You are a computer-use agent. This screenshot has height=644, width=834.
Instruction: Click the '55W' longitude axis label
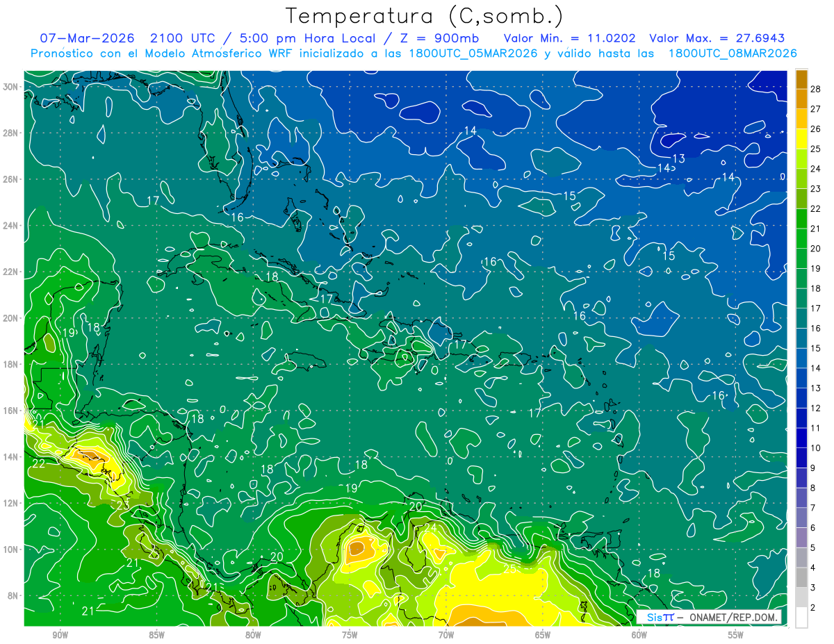coord(736,636)
